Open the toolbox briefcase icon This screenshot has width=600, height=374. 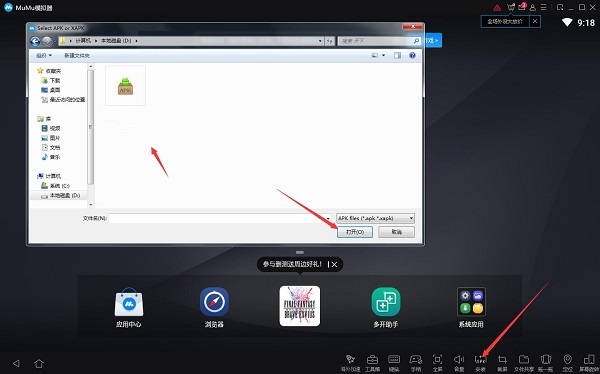372,360
